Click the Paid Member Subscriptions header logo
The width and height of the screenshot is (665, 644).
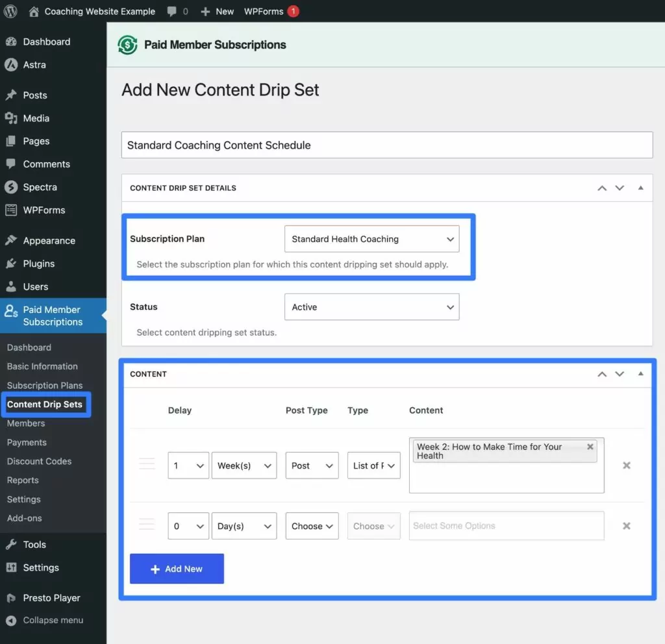click(128, 45)
